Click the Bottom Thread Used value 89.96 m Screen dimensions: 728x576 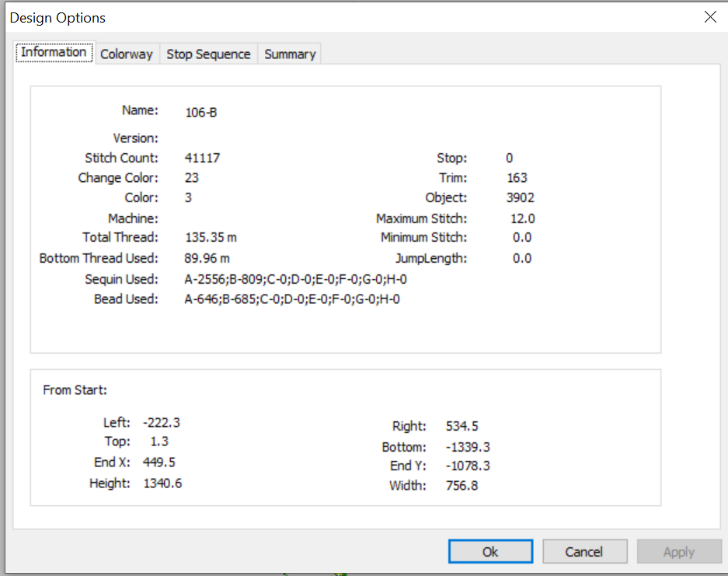coord(207,258)
